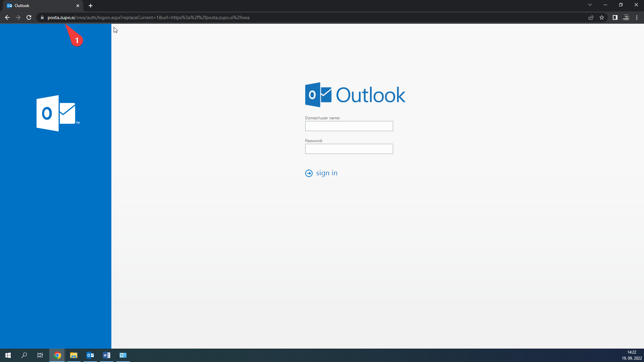Open the Windows Start menu
644x362 pixels.
point(8,355)
